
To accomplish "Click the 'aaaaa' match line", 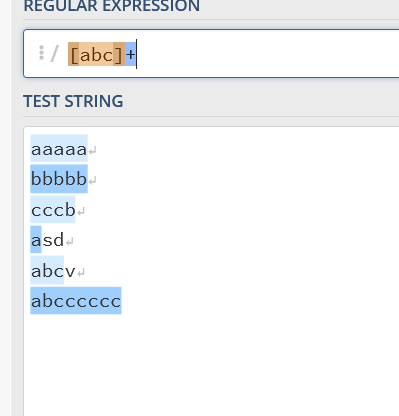I will point(59,148).
